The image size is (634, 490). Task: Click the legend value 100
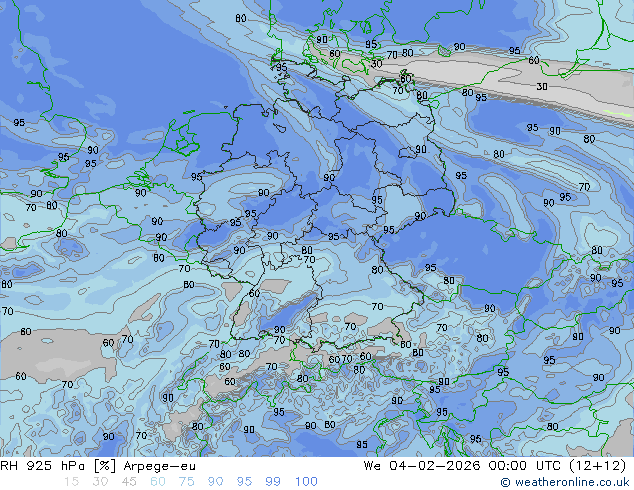(306, 482)
